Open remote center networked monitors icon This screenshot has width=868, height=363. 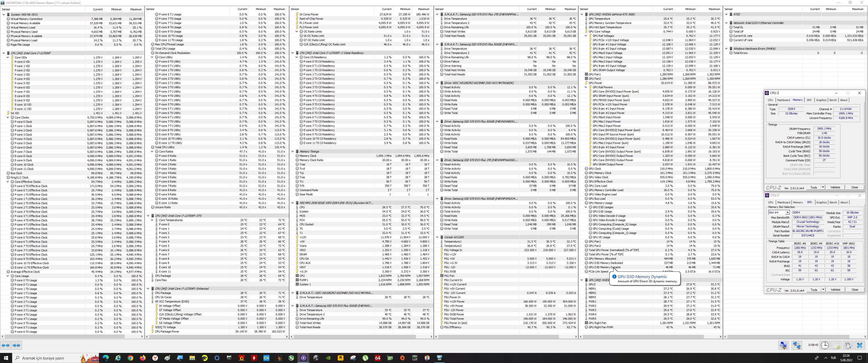(x=797, y=345)
